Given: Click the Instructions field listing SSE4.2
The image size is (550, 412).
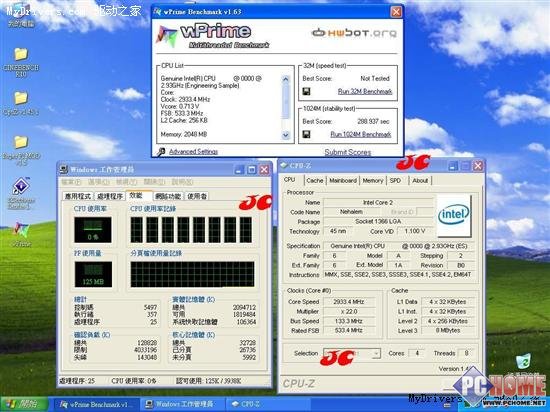Looking at the screenshot, I should 398,275.
